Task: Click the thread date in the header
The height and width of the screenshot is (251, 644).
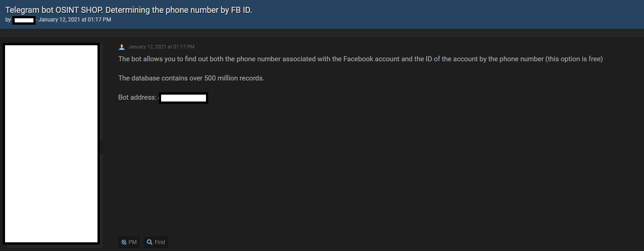Action: [75, 20]
